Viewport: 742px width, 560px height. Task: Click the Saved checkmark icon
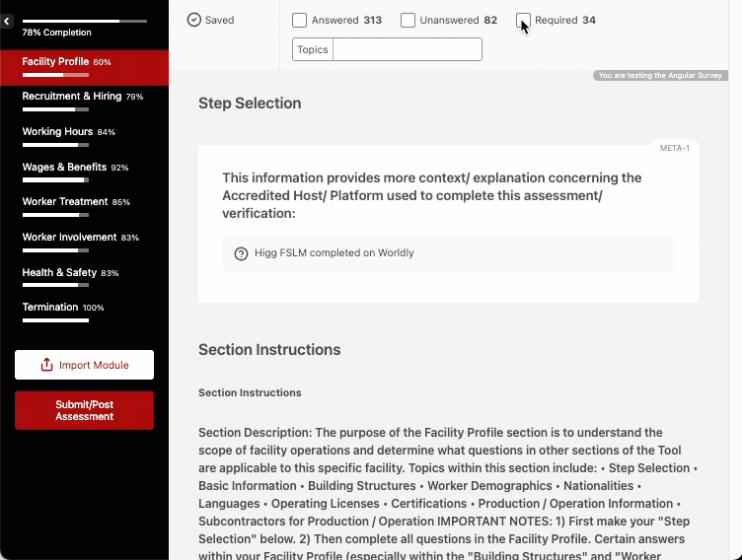click(x=194, y=20)
